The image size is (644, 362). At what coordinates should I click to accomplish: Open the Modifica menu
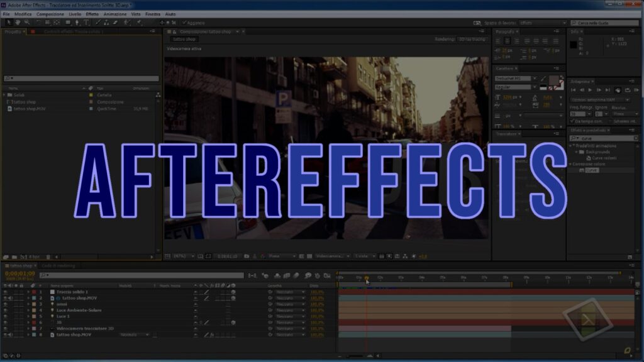pos(23,14)
